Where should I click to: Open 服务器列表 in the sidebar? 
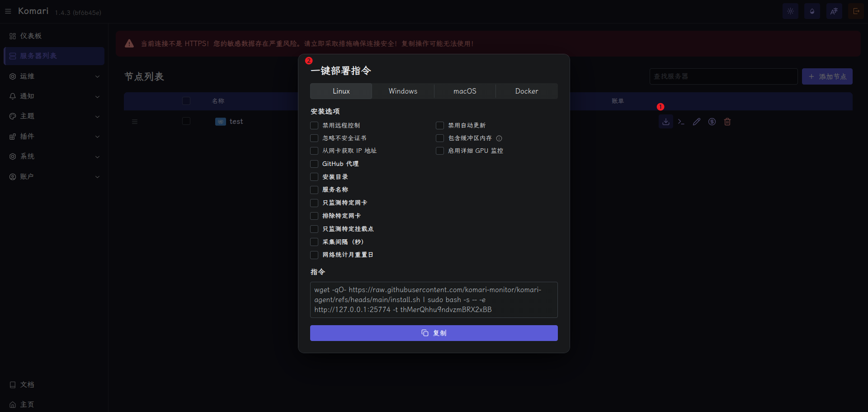[54, 56]
